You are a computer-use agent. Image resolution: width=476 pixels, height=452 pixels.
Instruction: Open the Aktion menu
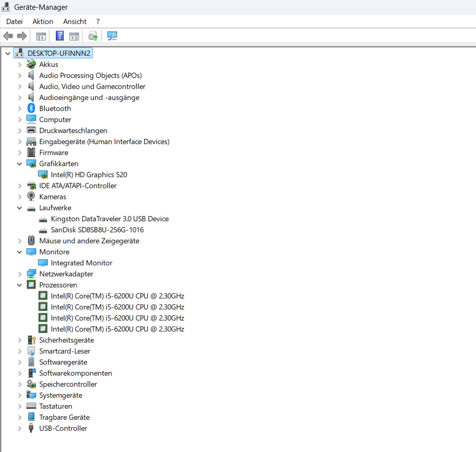pyautogui.click(x=43, y=22)
